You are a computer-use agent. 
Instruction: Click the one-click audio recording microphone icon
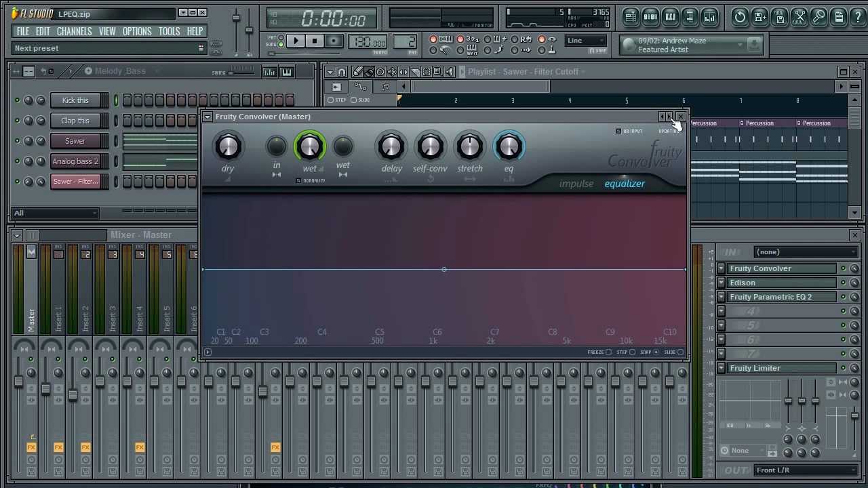(819, 16)
